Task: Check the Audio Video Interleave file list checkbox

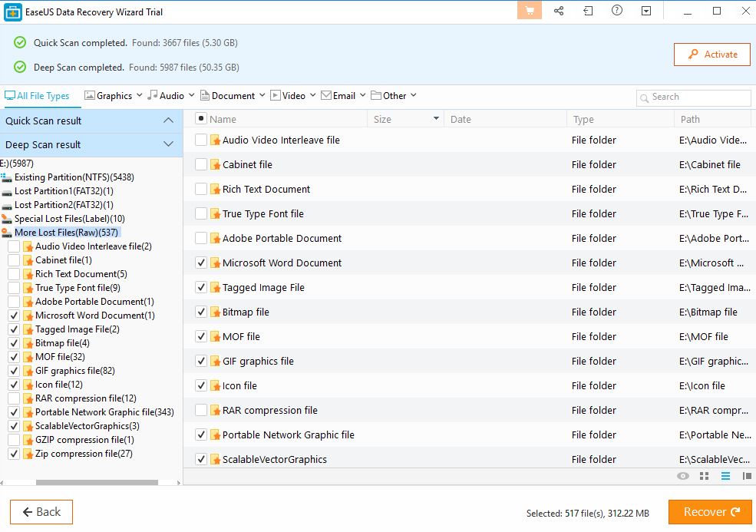Action: click(201, 140)
